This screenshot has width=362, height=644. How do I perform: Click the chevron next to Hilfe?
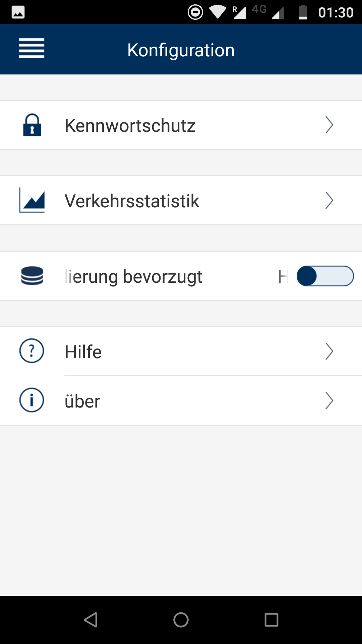pos(329,352)
